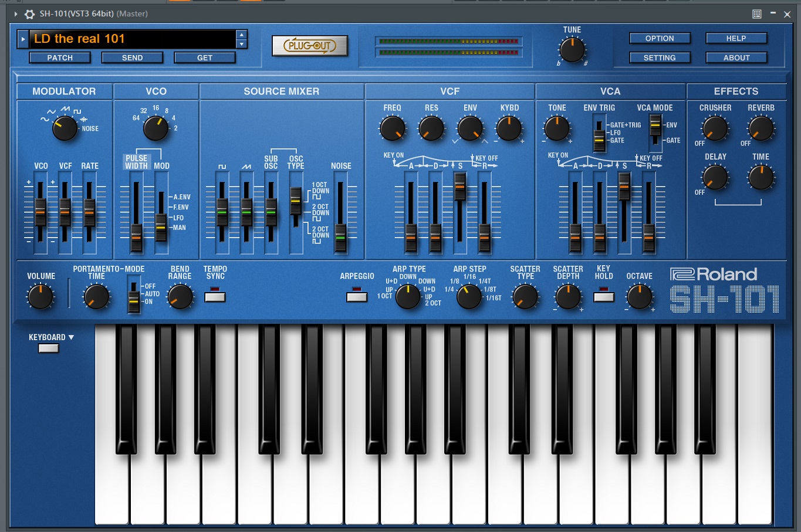Toggle the KEYBOARD display button
801x532 pixels.
(48, 348)
